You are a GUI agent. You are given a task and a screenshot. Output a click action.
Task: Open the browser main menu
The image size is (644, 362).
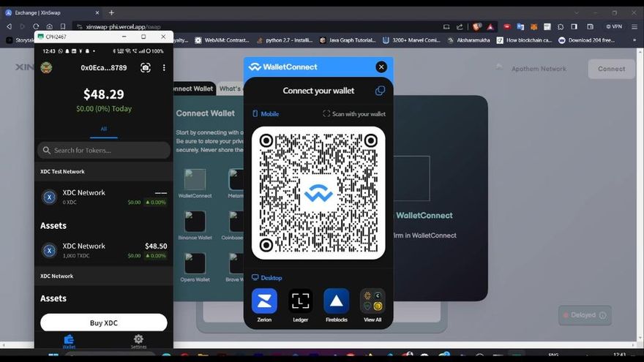coord(634,26)
